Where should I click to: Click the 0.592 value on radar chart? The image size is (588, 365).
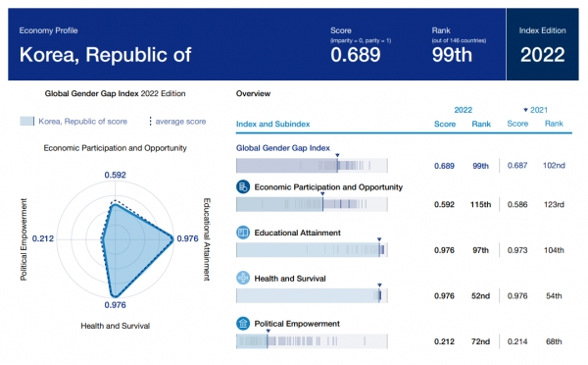(115, 175)
